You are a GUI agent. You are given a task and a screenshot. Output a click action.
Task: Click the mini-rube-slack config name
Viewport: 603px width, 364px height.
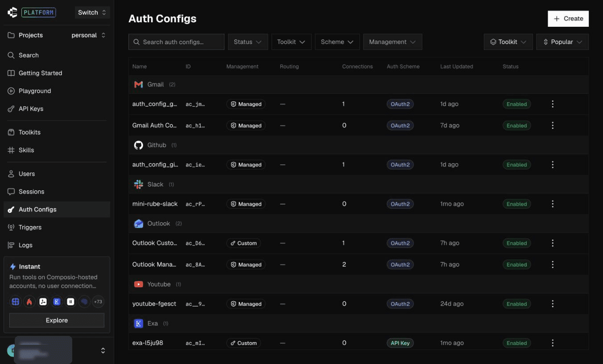(155, 204)
